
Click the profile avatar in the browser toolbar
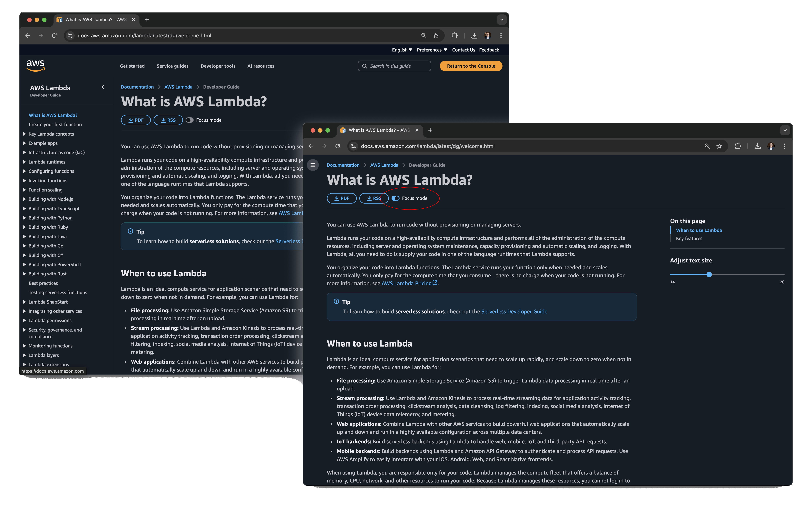pyautogui.click(x=771, y=146)
